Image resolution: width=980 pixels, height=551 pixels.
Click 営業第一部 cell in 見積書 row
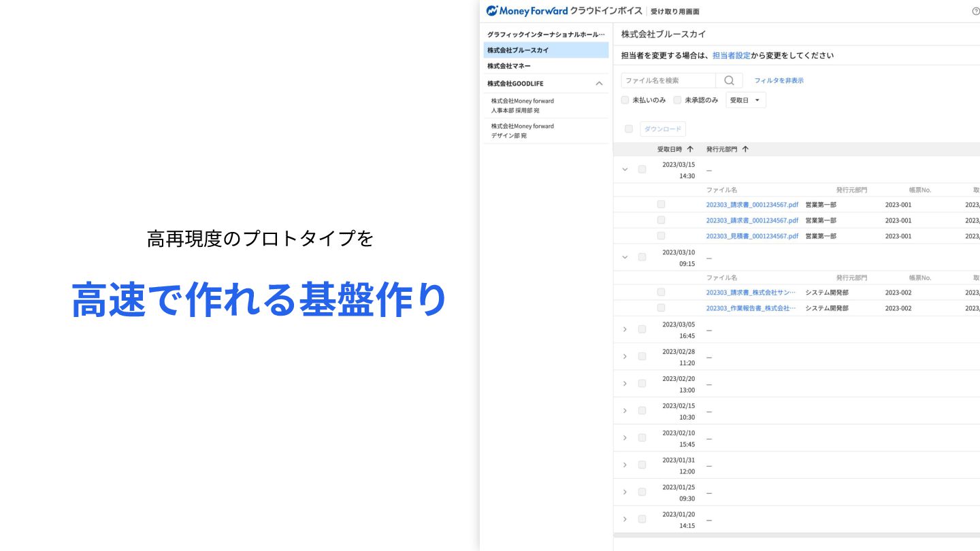pyautogui.click(x=821, y=236)
